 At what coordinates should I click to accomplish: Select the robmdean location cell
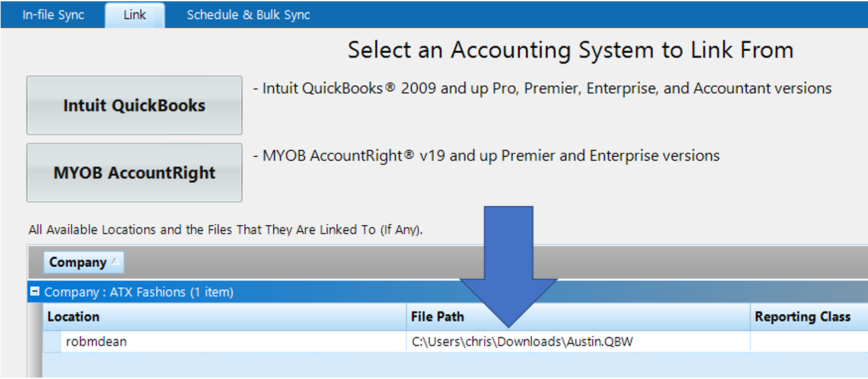pos(233,341)
